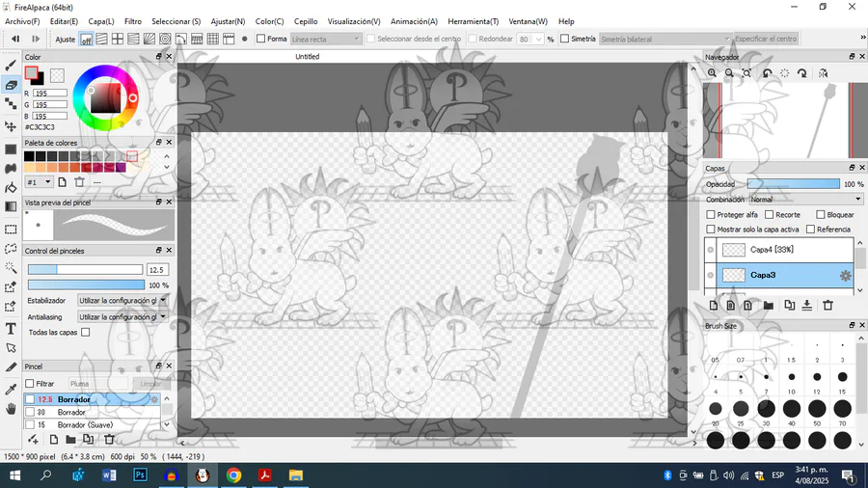Open Google Chrome from the taskbar
This screenshot has height=488, width=868.
[x=233, y=475]
